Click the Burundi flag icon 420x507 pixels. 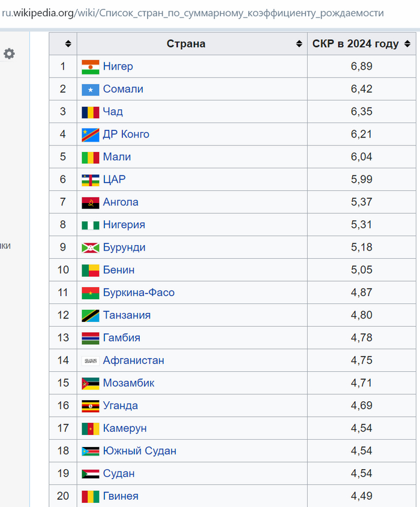[91, 247]
